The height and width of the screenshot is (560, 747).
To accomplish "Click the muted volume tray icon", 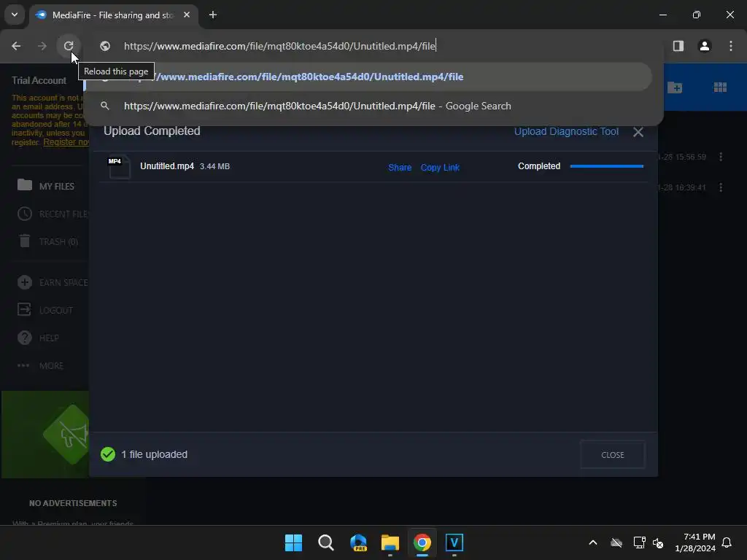I will coord(658,542).
